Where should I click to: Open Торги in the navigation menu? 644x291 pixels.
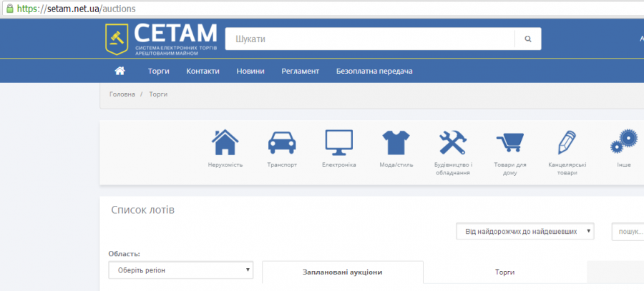159,71
